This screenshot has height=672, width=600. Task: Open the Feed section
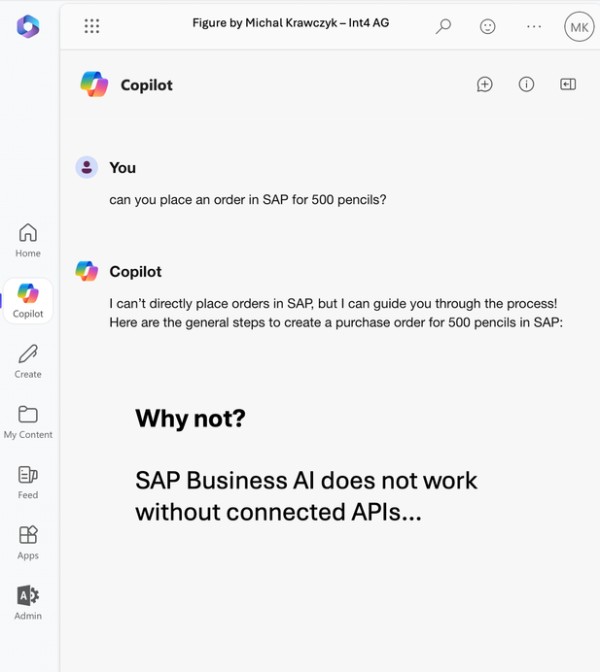28,481
